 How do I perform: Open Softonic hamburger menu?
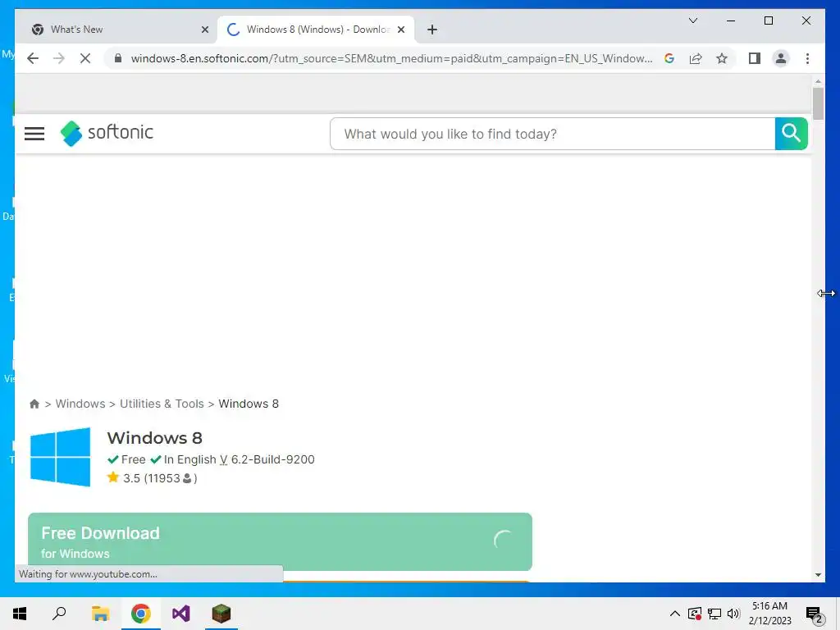point(34,134)
